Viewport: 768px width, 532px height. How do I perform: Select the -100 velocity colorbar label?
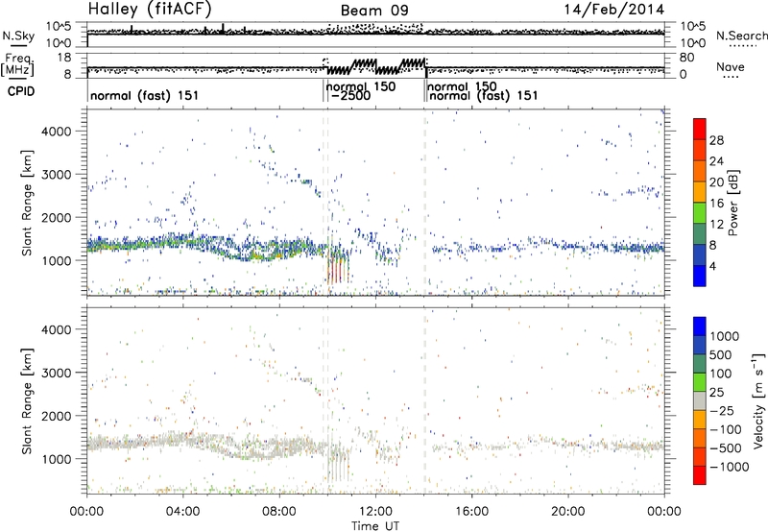pos(726,429)
